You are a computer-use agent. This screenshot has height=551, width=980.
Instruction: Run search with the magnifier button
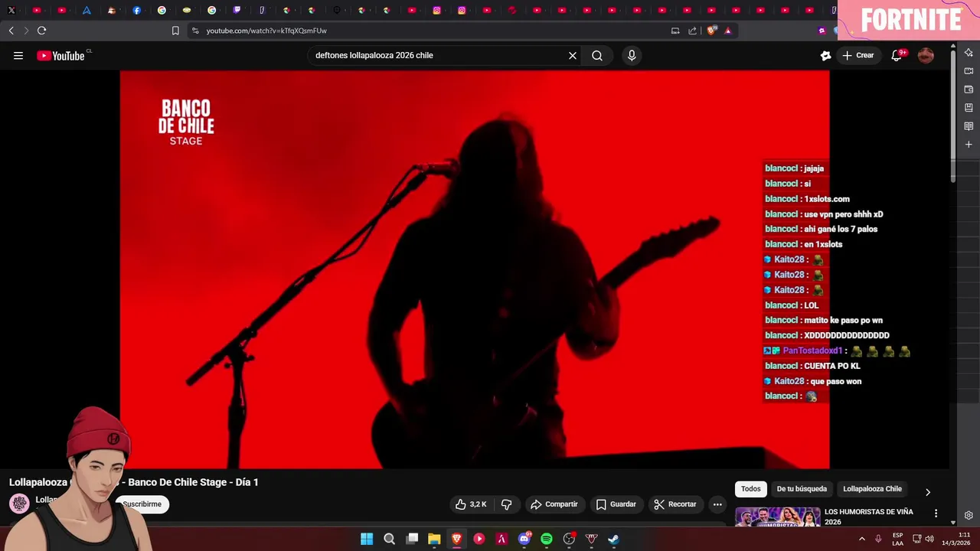597,55
